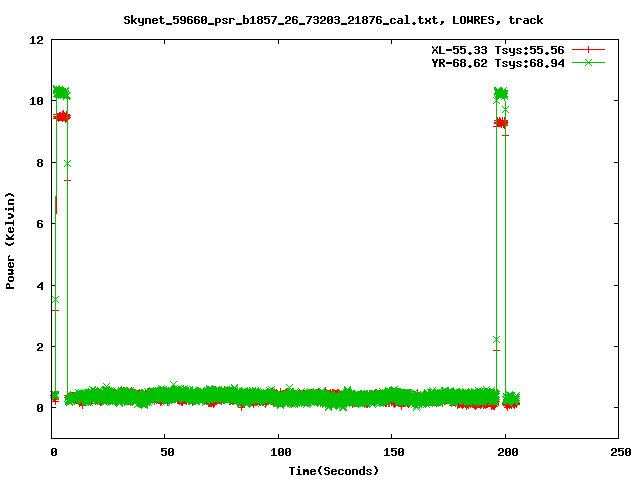Click the x-axis tick label 100
The width and height of the screenshot is (640, 480).
click(x=279, y=452)
